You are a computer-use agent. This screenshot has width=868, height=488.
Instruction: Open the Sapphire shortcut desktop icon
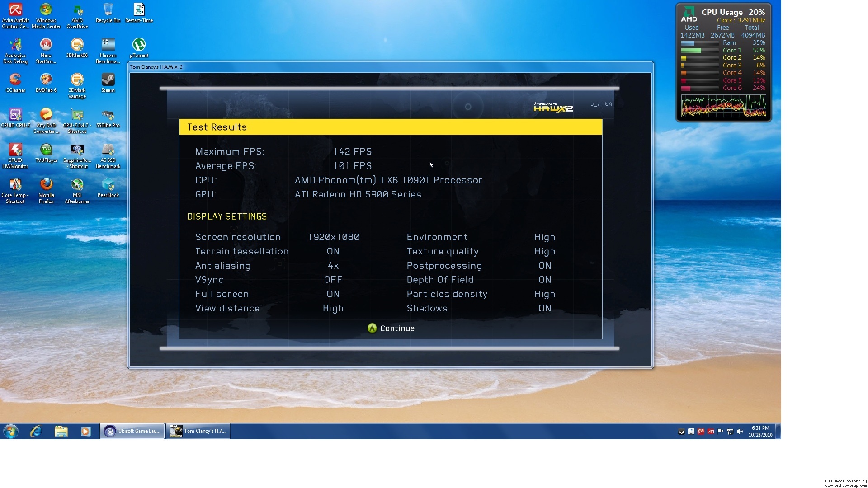(x=77, y=156)
